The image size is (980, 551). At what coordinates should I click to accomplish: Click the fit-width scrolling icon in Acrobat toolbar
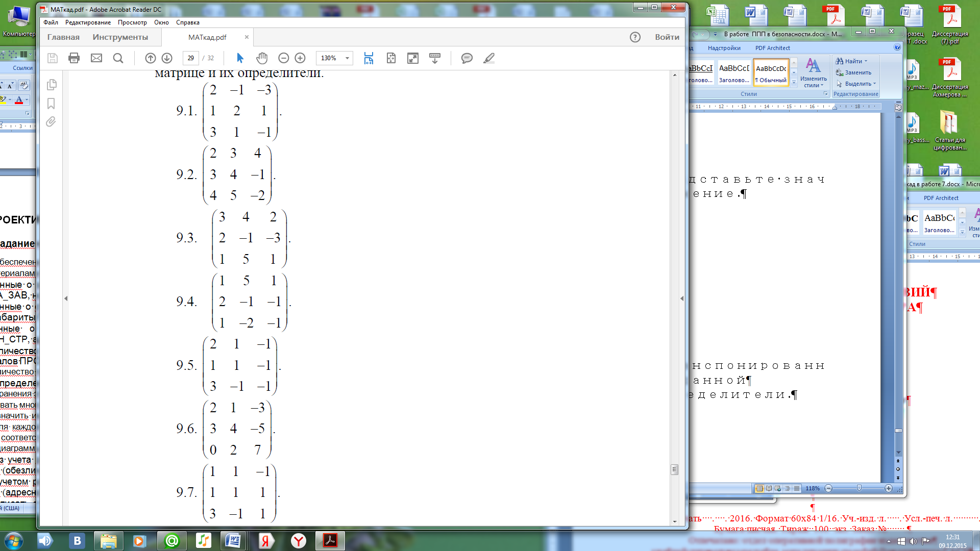coord(369,58)
